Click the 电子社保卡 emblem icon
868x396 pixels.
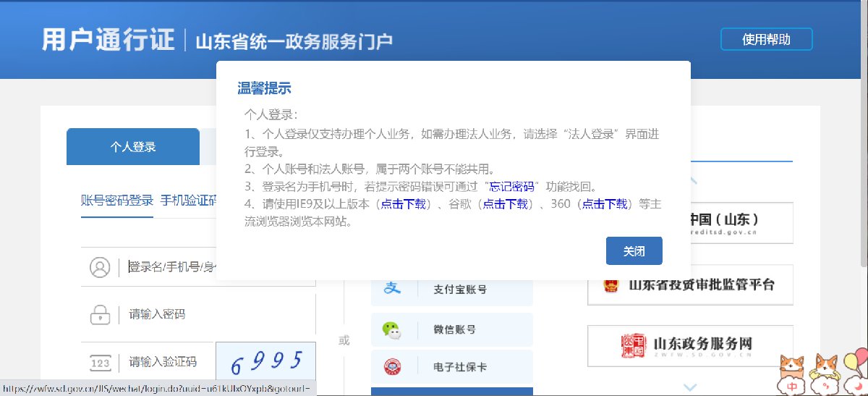click(x=393, y=367)
